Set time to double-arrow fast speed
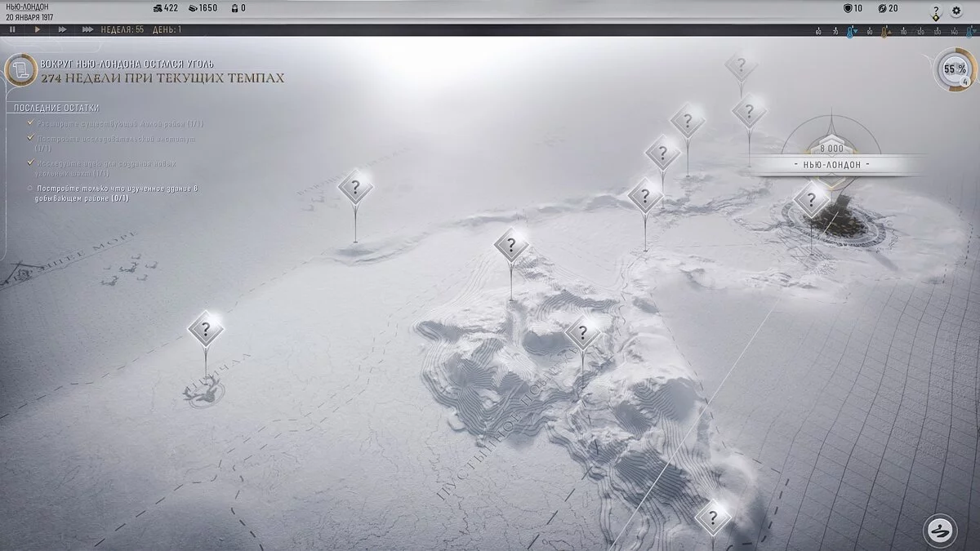The height and width of the screenshot is (551, 980). 62,29
